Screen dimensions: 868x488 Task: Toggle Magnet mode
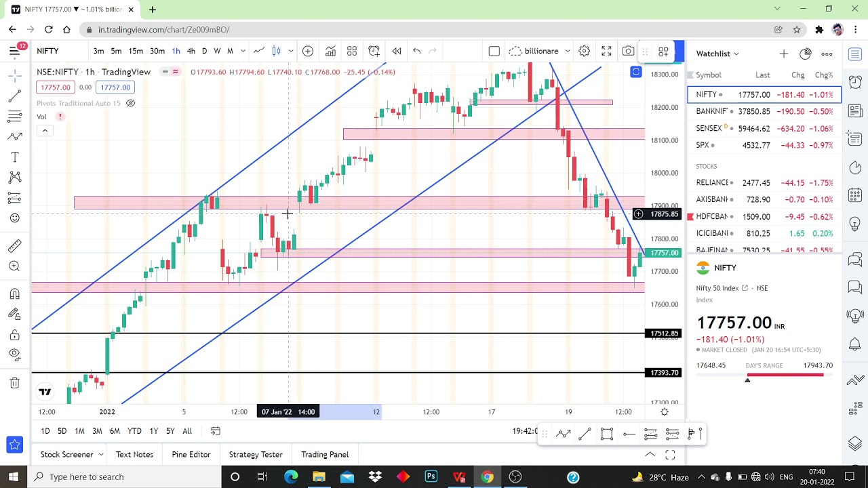click(x=14, y=293)
